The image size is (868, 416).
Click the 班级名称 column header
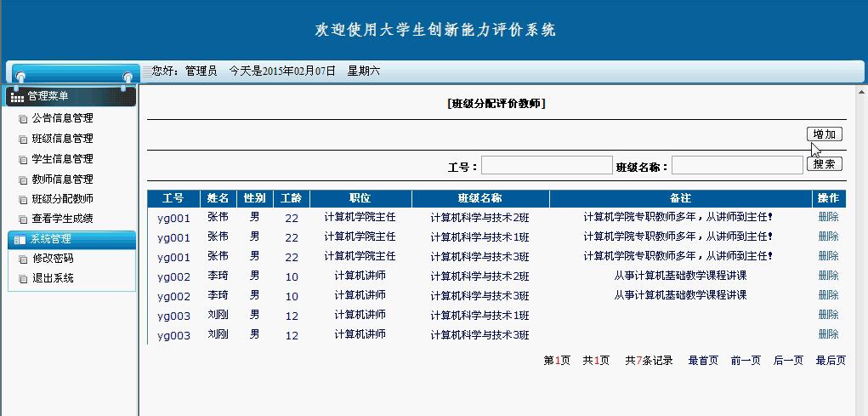click(480, 198)
